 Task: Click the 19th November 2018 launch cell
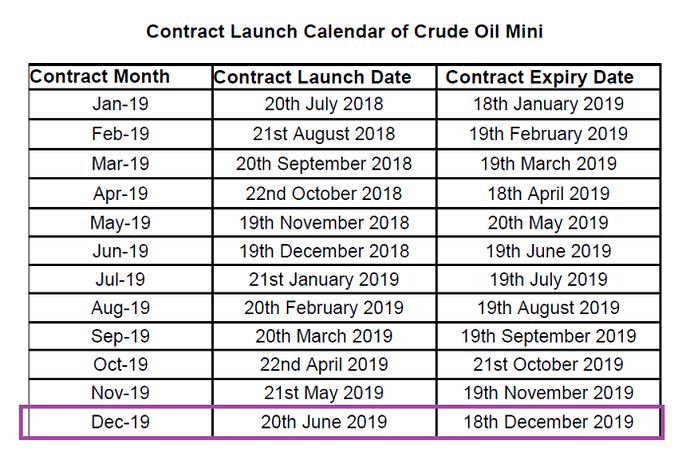(x=324, y=223)
